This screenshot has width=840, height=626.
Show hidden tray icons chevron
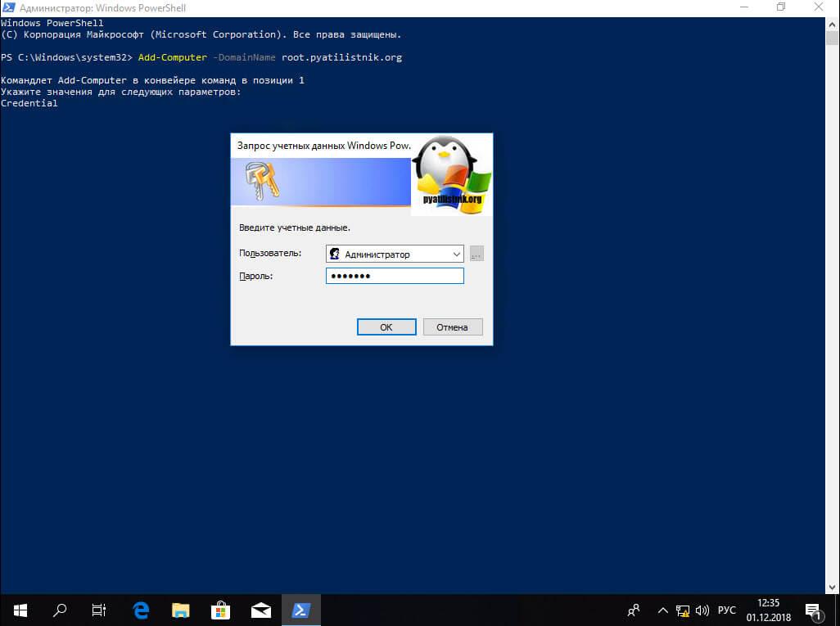pyautogui.click(x=662, y=610)
